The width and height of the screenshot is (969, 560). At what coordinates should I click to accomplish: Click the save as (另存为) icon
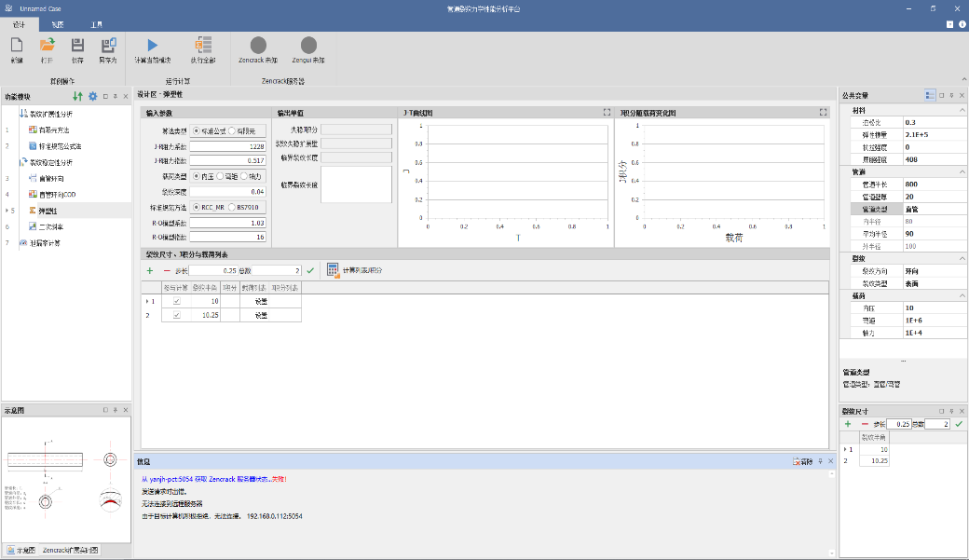coord(108,45)
